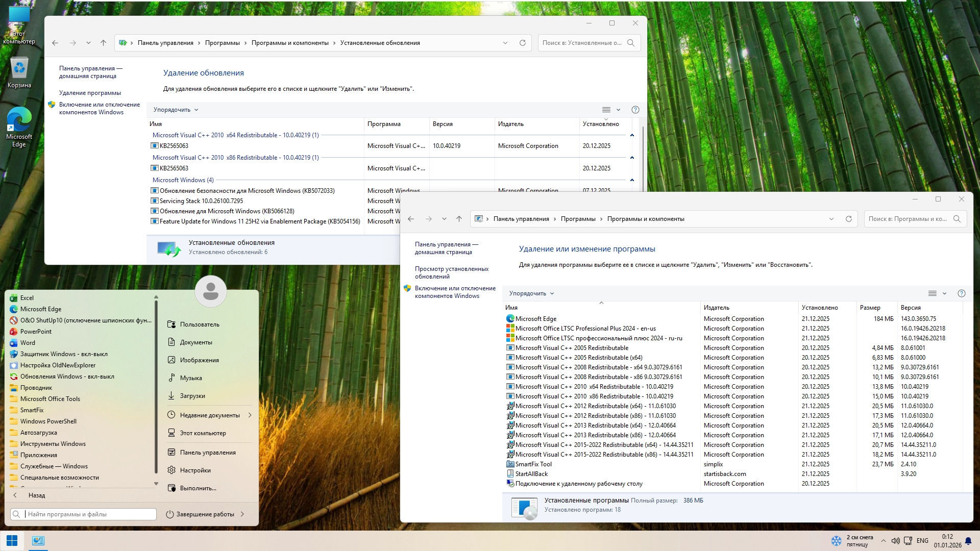Click up-arrow navigation in Programs window

tap(459, 219)
